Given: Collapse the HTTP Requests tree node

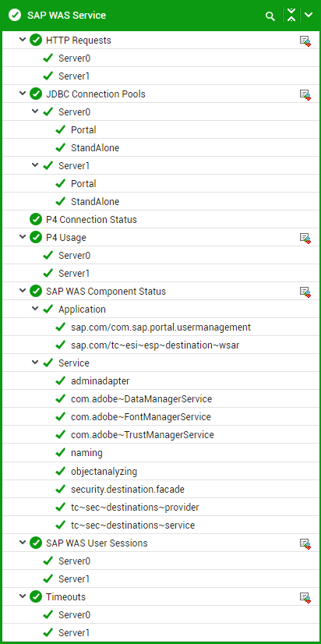Looking at the screenshot, I should pyautogui.click(x=23, y=40).
